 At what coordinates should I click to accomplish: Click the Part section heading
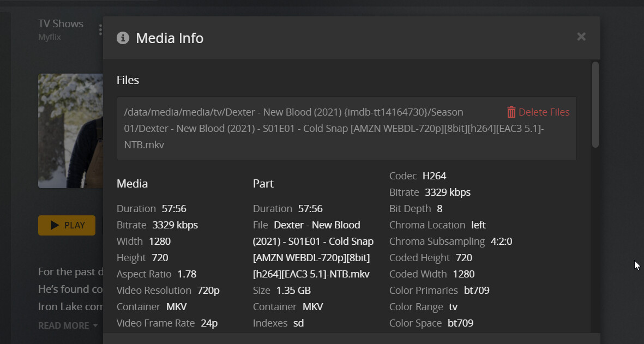(x=263, y=184)
